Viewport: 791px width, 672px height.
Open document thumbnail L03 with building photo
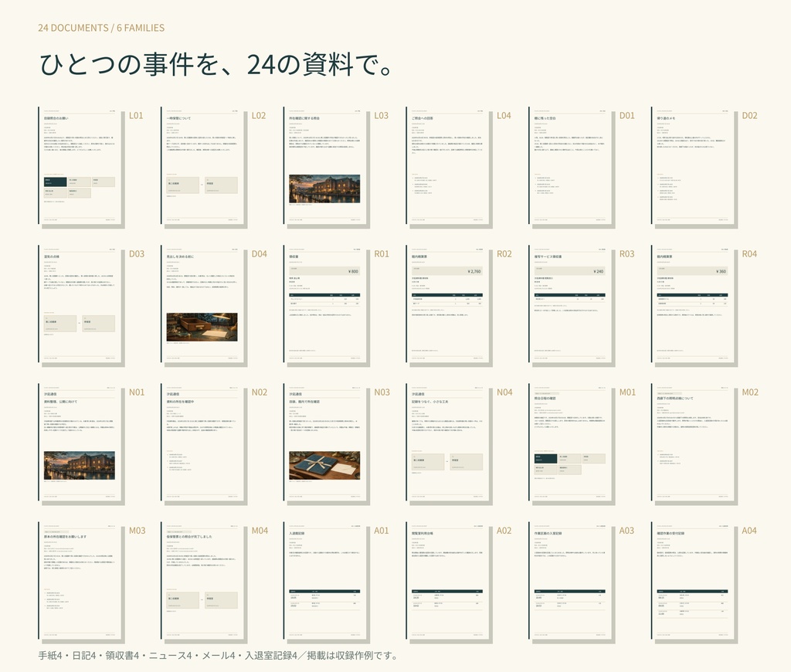click(325, 165)
